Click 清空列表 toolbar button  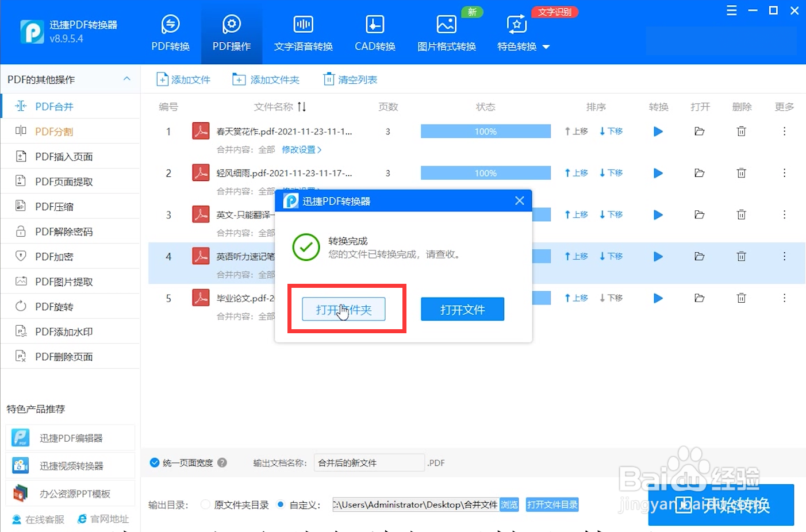(x=350, y=79)
